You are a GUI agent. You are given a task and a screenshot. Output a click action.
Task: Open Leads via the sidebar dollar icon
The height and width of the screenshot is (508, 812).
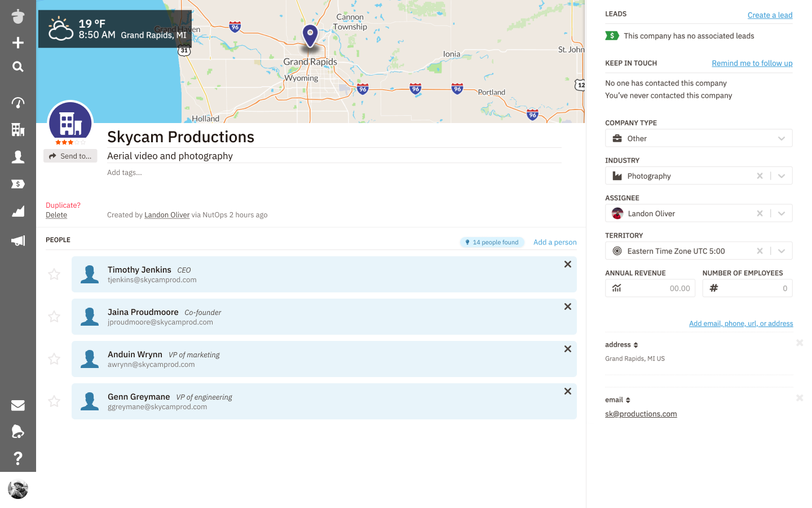[18, 184]
